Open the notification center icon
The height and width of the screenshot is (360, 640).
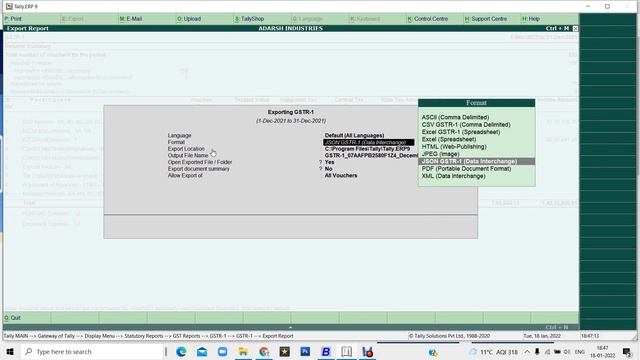coord(627,352)
